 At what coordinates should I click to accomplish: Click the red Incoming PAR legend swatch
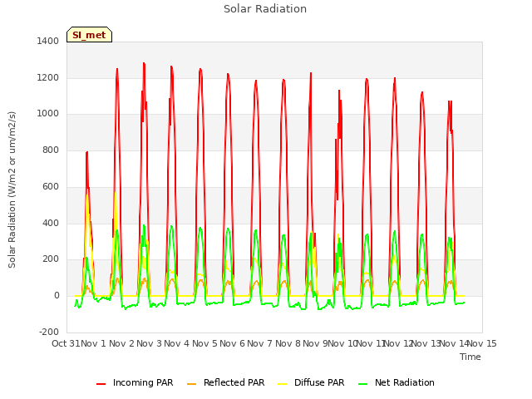[x=101, y=383]
